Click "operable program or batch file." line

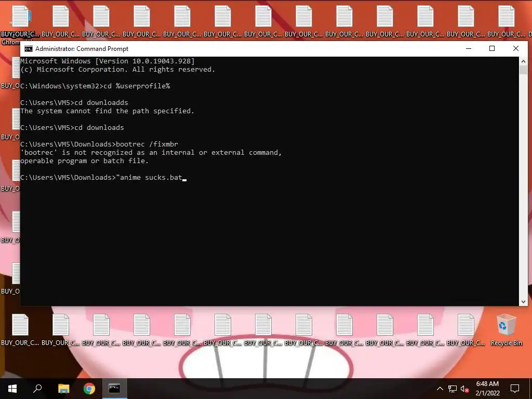pos(85,161)
